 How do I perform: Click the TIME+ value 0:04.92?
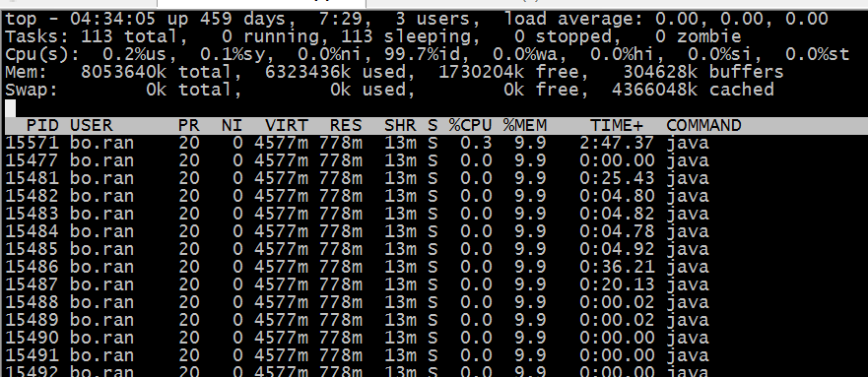pyautogui.click(x=617, y=249)
